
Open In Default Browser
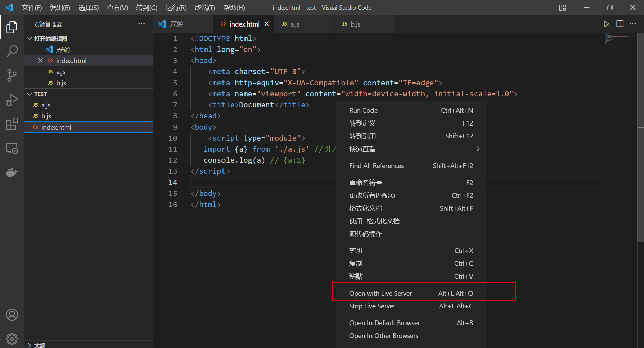tap(384, 322)
